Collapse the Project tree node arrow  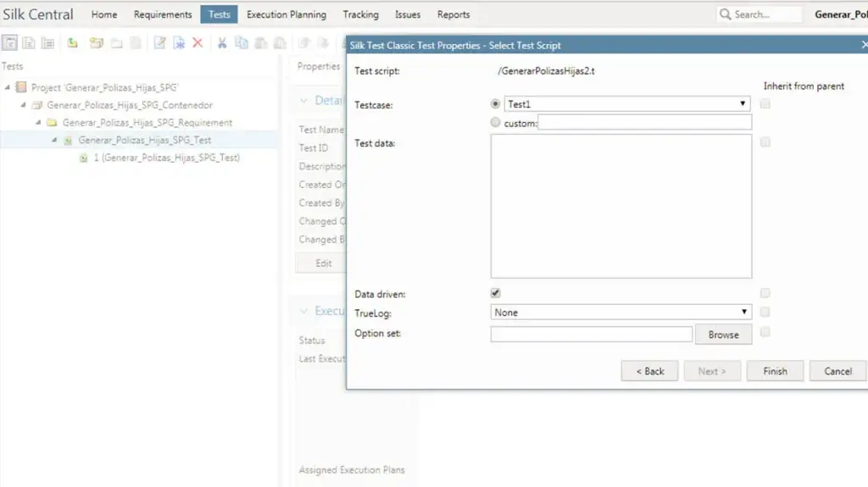[7, 87]
